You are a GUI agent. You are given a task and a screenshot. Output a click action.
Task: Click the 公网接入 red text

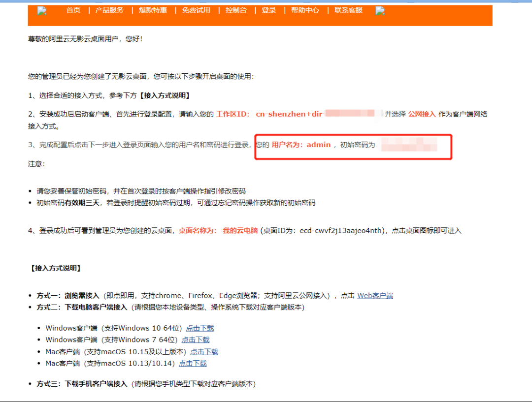click(x=422, y=114)
